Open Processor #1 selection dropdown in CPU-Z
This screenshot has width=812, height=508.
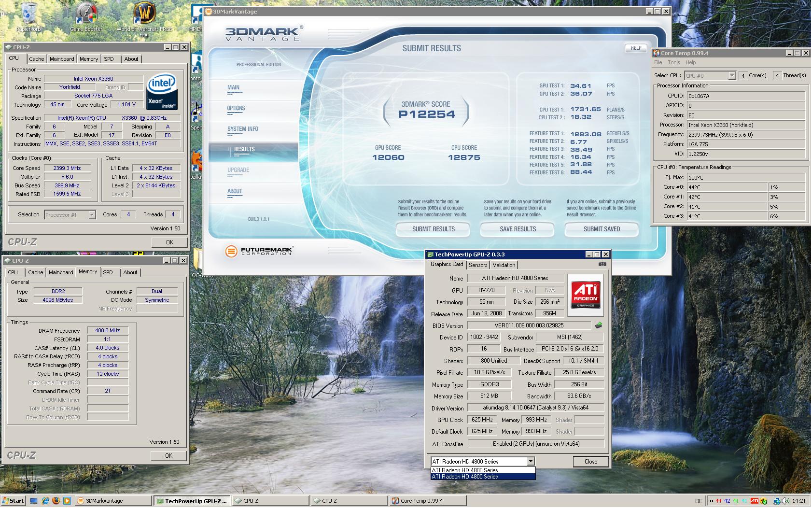(92, 215)
